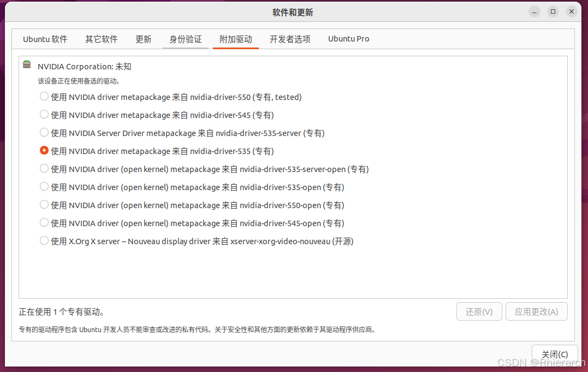Switch to the 开发者选项 tab

point(290,39)
